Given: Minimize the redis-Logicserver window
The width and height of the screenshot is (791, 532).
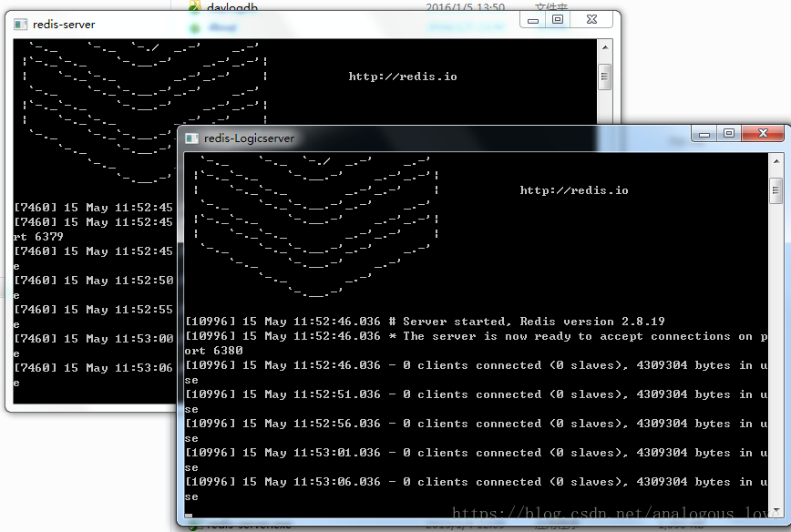Looking at the screenshot, I should (x=704, y=134).
